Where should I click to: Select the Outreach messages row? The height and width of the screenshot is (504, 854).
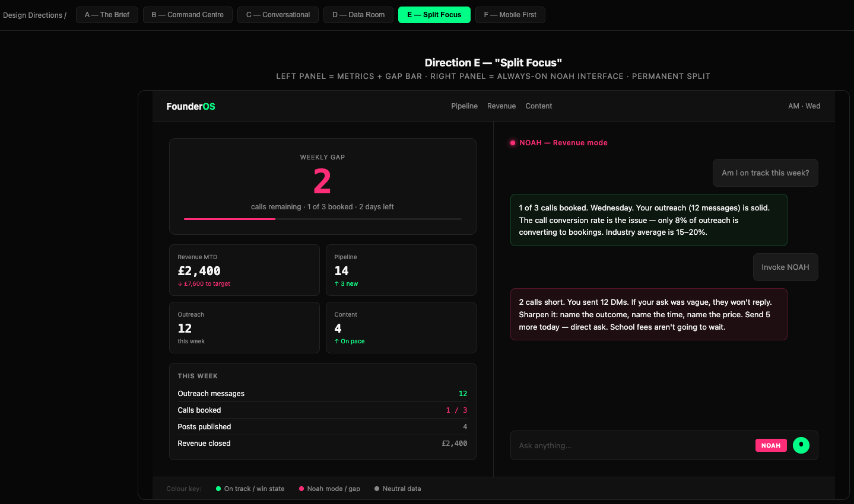pos(323,394)
